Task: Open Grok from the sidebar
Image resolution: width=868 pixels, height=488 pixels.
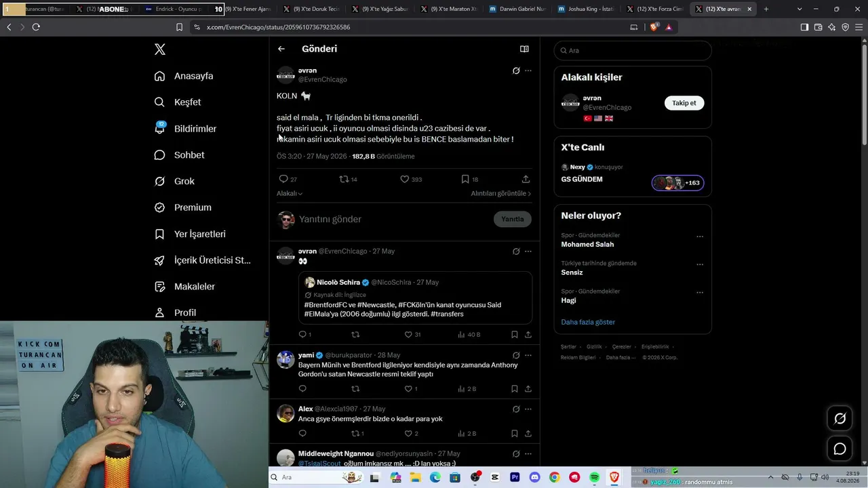Action: click(x=174, y=182)
